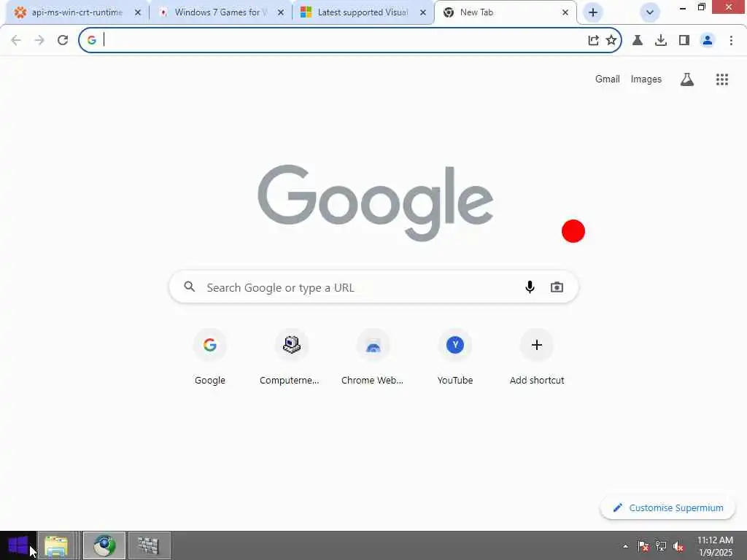The width and height of the screenshot is (747, 560).
Task: Open the YouTube shortcut tile
Action: [455, 357]
